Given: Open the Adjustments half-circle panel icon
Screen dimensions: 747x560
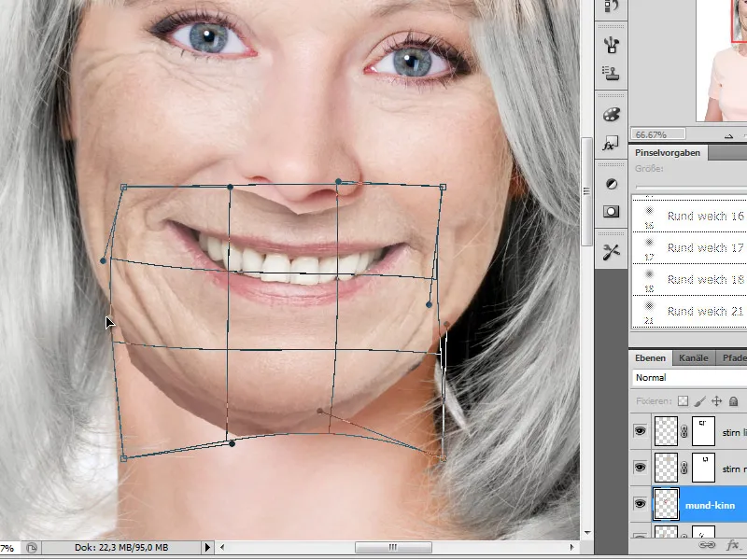Looking at the screenshot, I should click(612, 184).
